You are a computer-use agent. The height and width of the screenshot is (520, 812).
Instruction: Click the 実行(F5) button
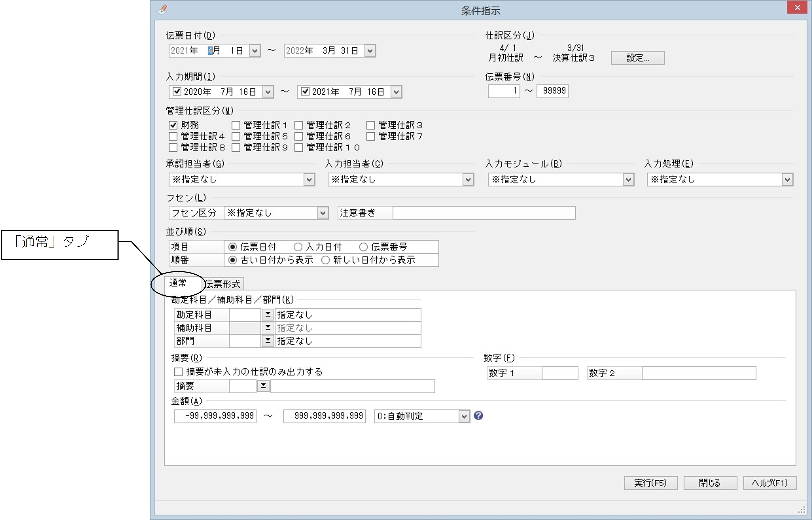coord(651,483)
